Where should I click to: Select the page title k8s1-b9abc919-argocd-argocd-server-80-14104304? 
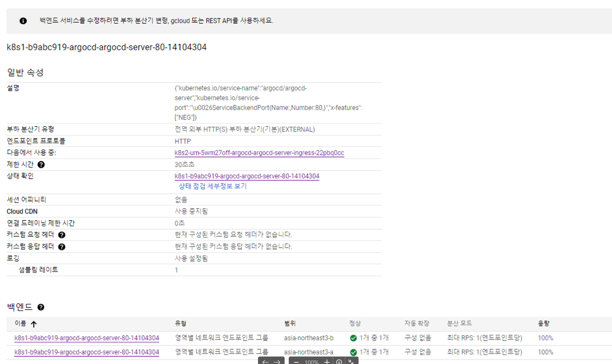pos(107,47)
